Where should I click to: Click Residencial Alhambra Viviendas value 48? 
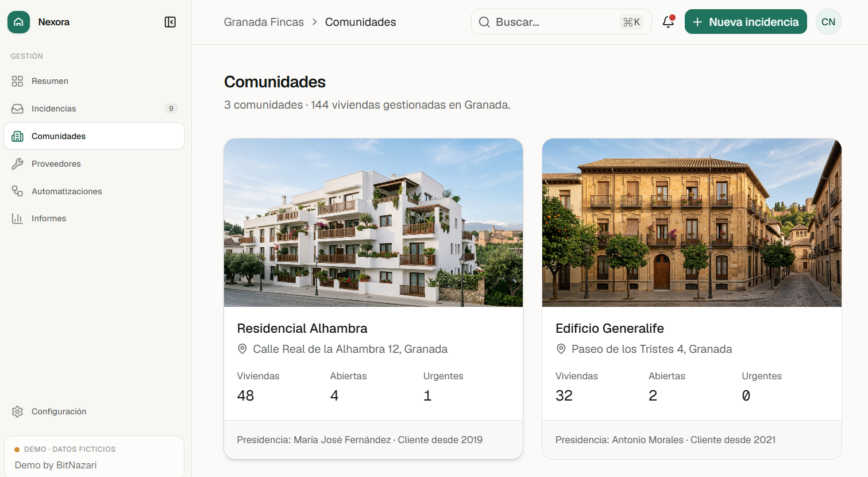245,395
